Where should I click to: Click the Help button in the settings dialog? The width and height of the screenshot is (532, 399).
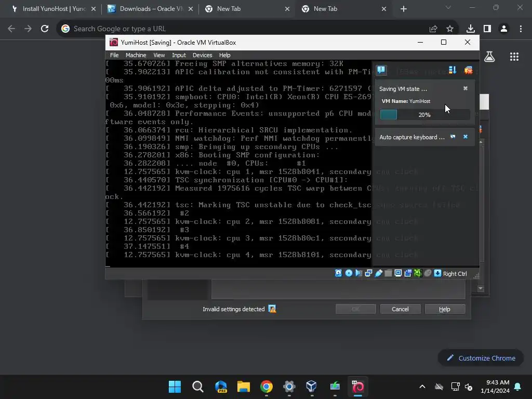(445, 309)
